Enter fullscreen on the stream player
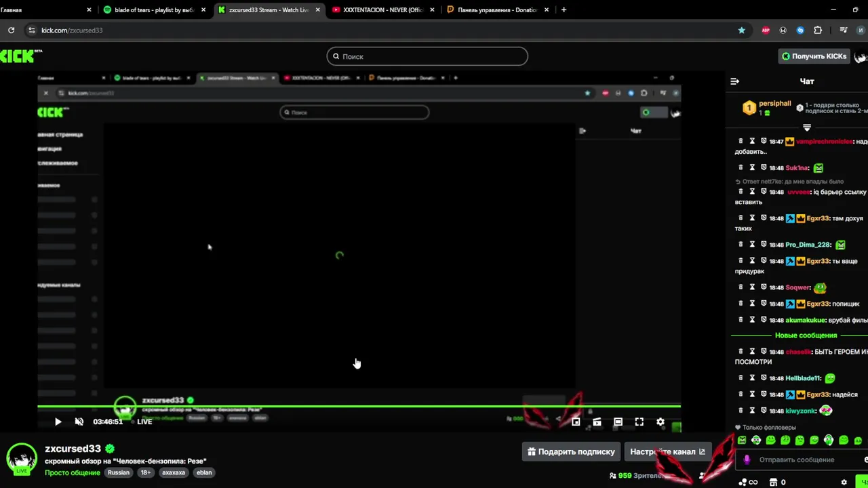 (x=639, y=422)
